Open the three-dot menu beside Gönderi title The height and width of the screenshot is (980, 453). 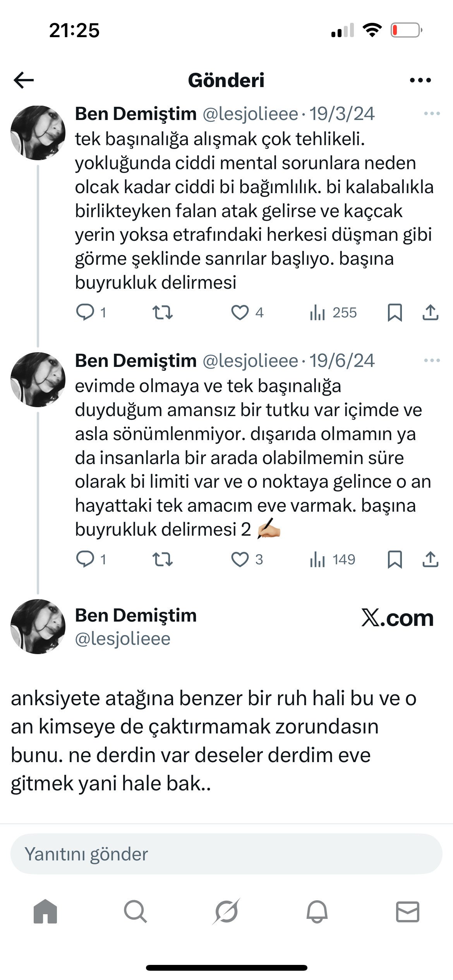pyautogui.click(x=420, y=81)
